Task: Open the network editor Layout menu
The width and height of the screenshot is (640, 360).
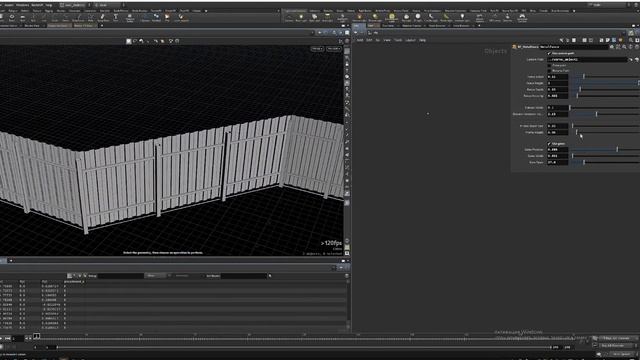Action: [x=410, y=40]
